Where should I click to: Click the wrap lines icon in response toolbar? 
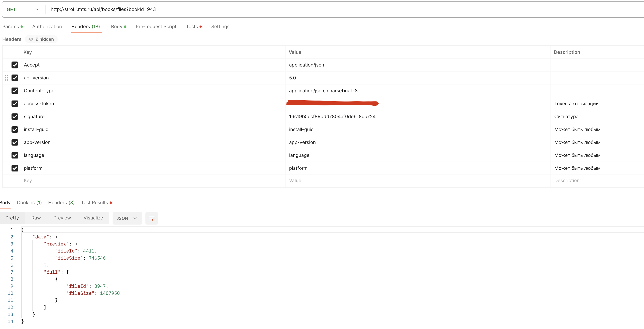click(x=152, y=218)
